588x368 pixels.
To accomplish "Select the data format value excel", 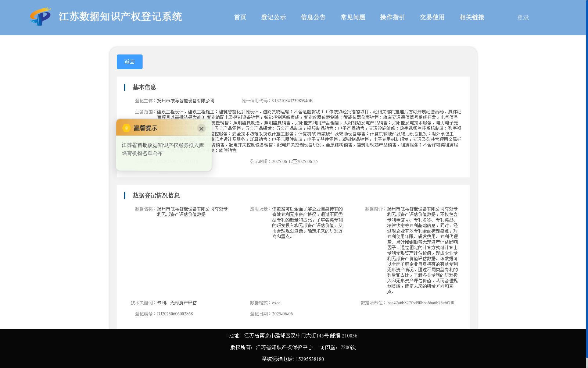I will pos(277,303).
